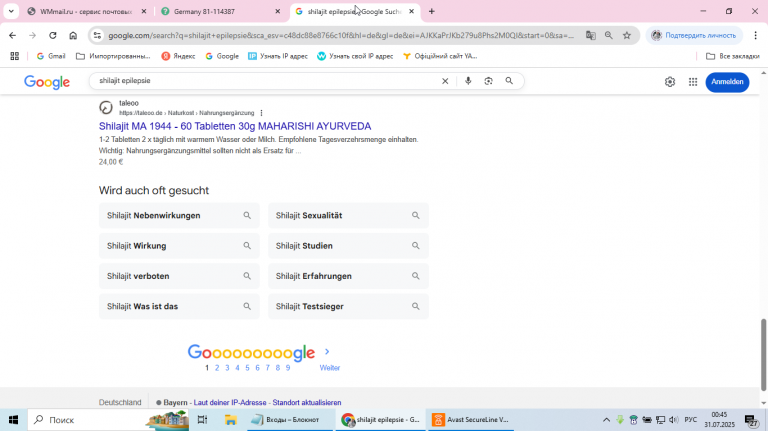
Task: Click the Google logo
Action: [47, 82]
